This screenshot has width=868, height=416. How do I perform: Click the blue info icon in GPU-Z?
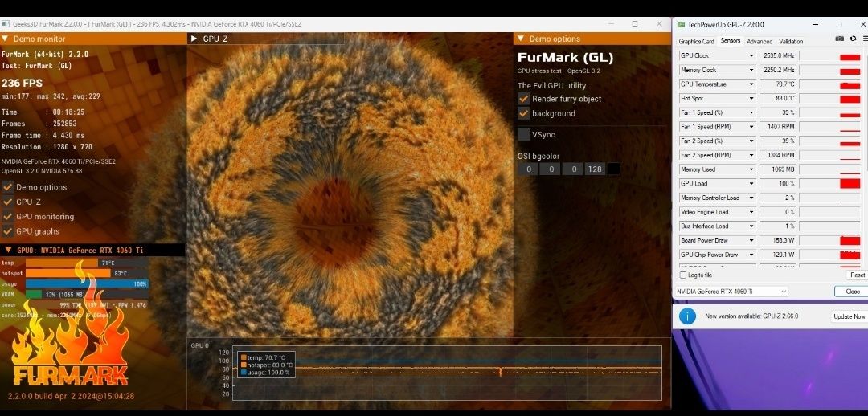point(687,316)
